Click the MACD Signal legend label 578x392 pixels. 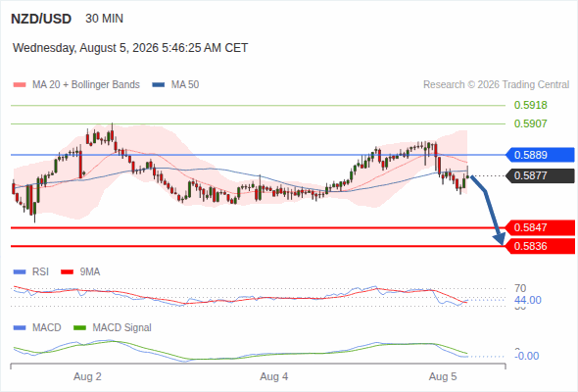(x=122, y=327)
